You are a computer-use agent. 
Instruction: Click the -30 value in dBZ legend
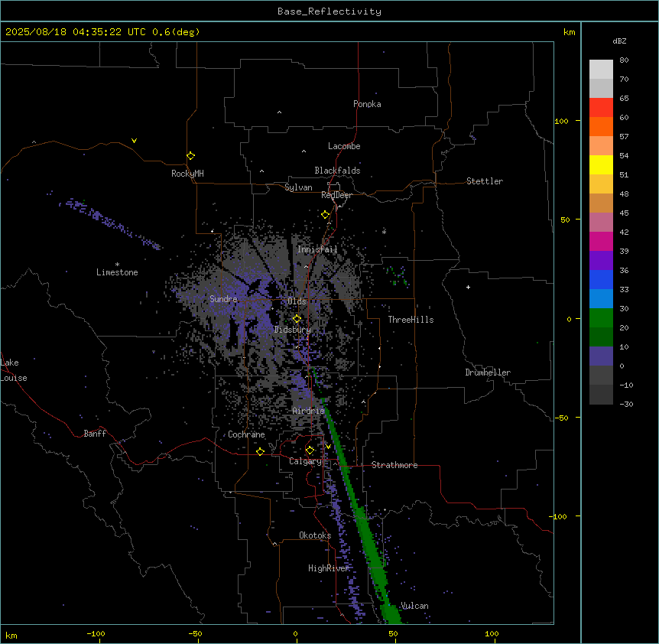click(626, 404)
